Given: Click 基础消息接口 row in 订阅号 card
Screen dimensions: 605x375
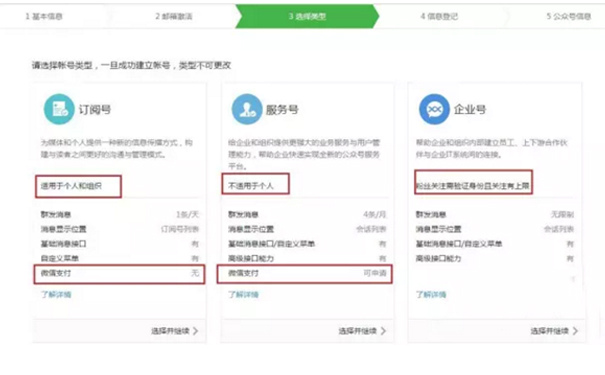Looking at the screenshot, I should [120, 244].
